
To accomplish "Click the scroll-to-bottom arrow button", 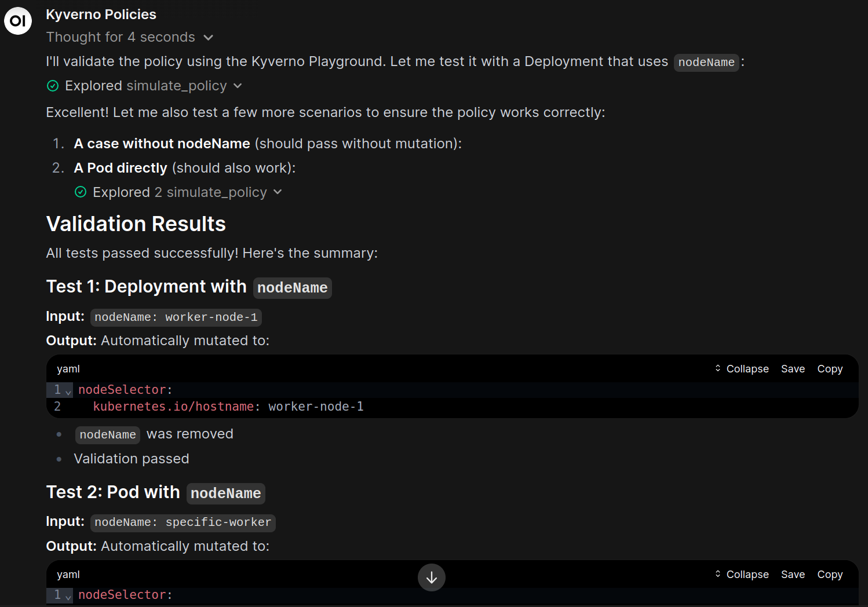I will (x=432, y=577).
